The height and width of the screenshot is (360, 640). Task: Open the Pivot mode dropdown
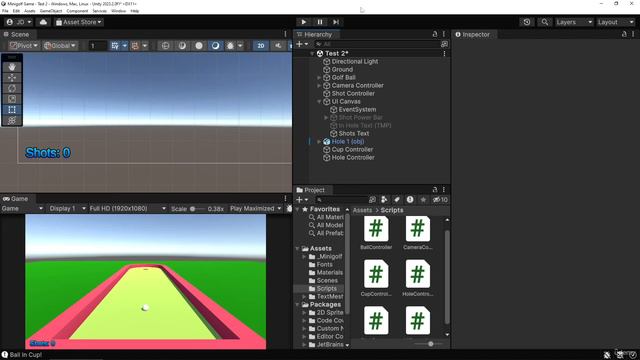point(24,46)
